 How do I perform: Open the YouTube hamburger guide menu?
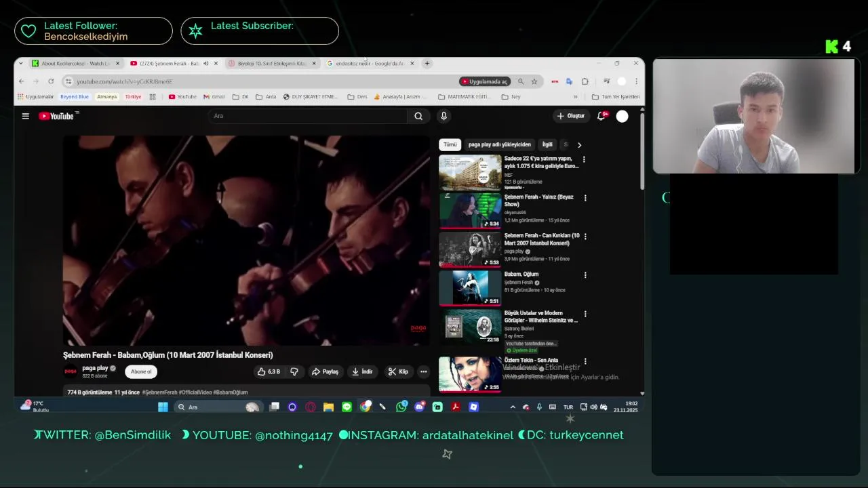25,116
